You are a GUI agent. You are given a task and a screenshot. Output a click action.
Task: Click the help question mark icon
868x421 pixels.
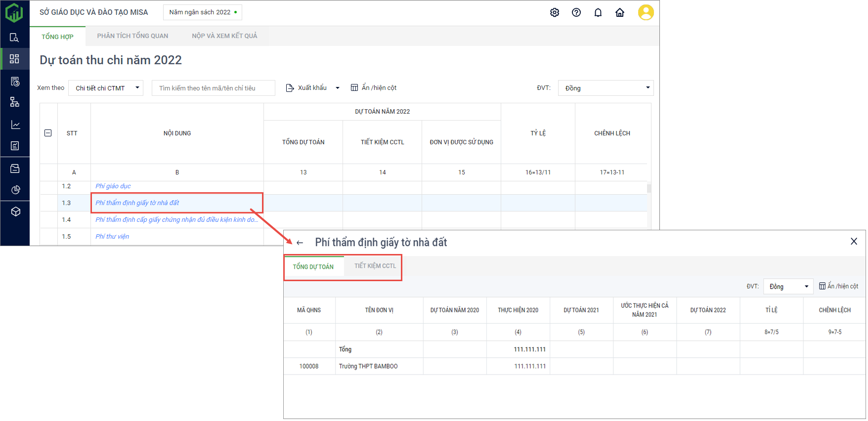(576, 12)
